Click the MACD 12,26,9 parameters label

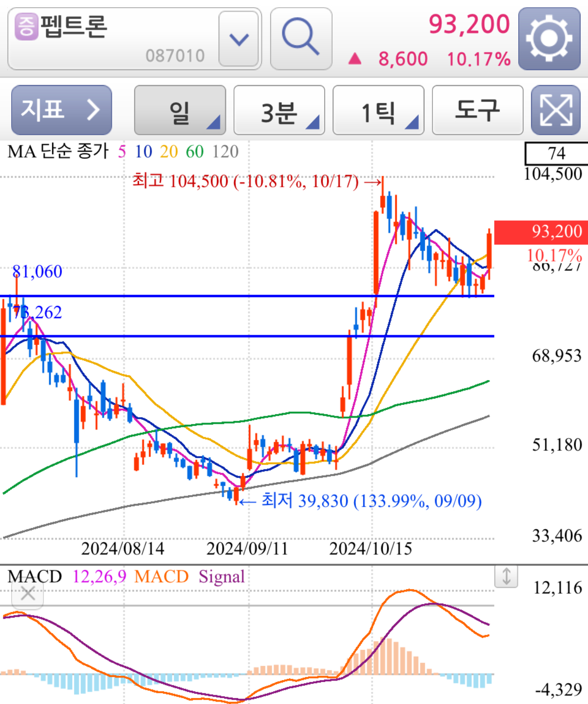click(x=99, y=577)
